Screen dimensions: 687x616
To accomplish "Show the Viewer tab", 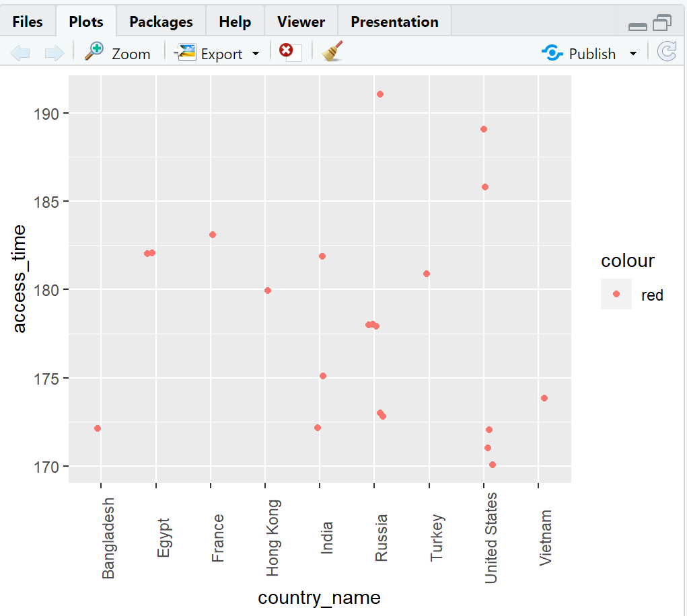I will point(301,22).
